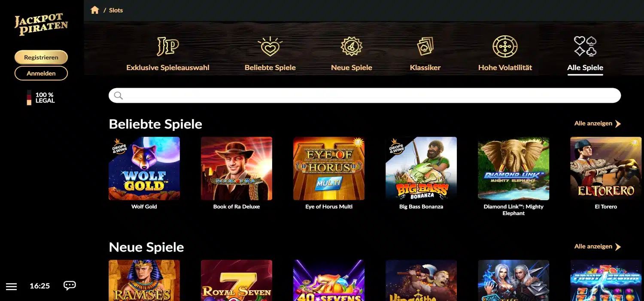Click the Registrieren button
The width and height of the screenshot is (644, 301).
point(41,57)
